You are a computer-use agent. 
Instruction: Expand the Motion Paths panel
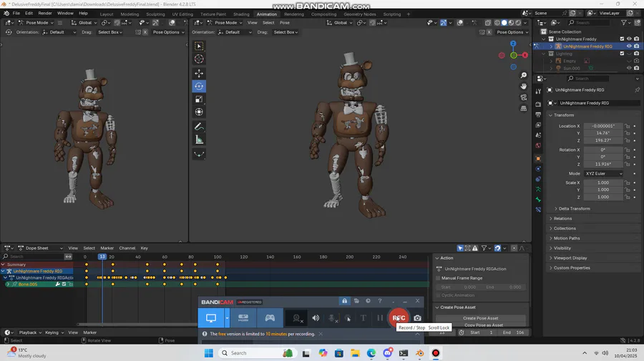[566, 238]
